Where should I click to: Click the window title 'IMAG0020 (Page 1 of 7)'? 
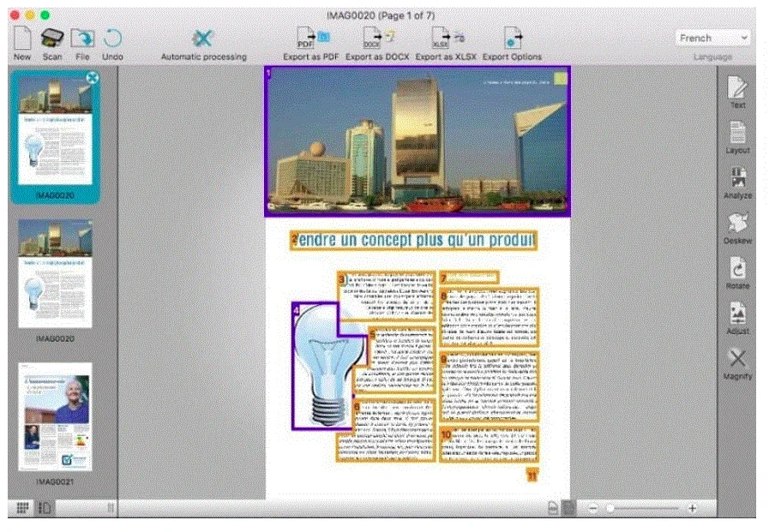click(381, 15)
